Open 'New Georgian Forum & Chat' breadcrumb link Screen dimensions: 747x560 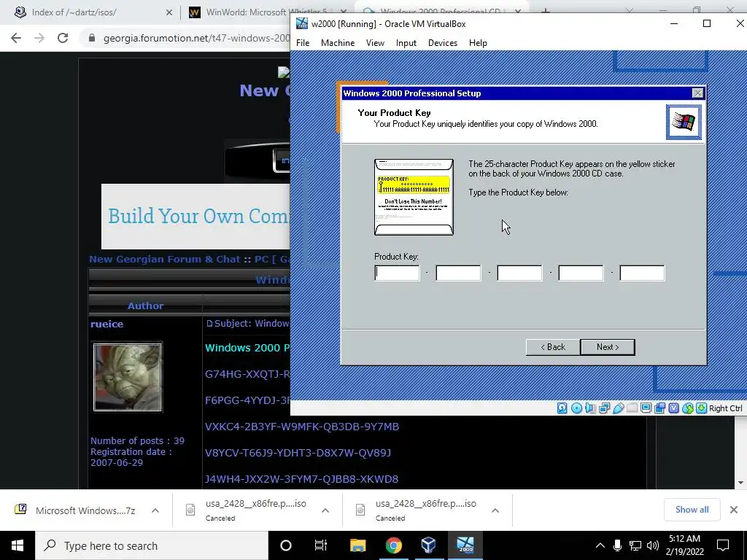coord(164,259)
